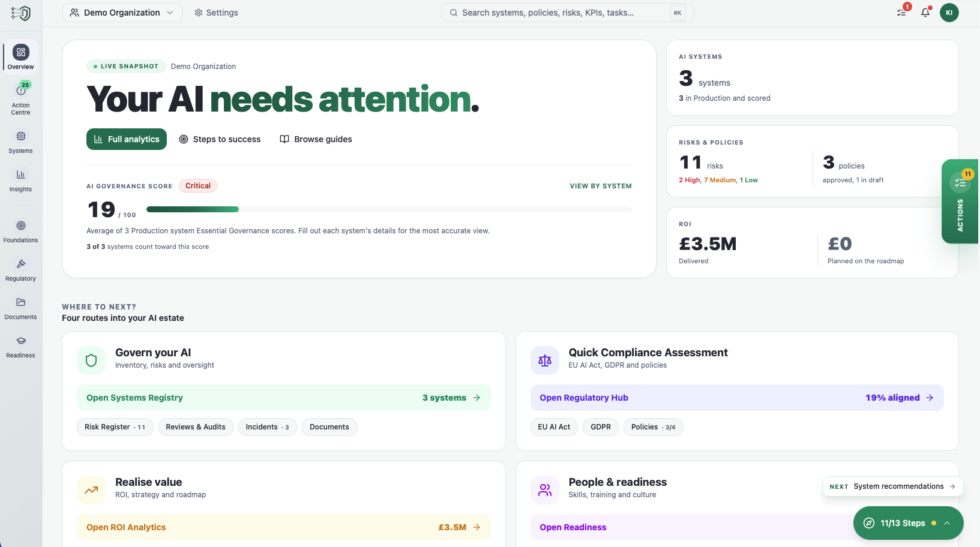980x547 pixels.
Task: Open Steps to success
Action: click(x=220, y=139)
